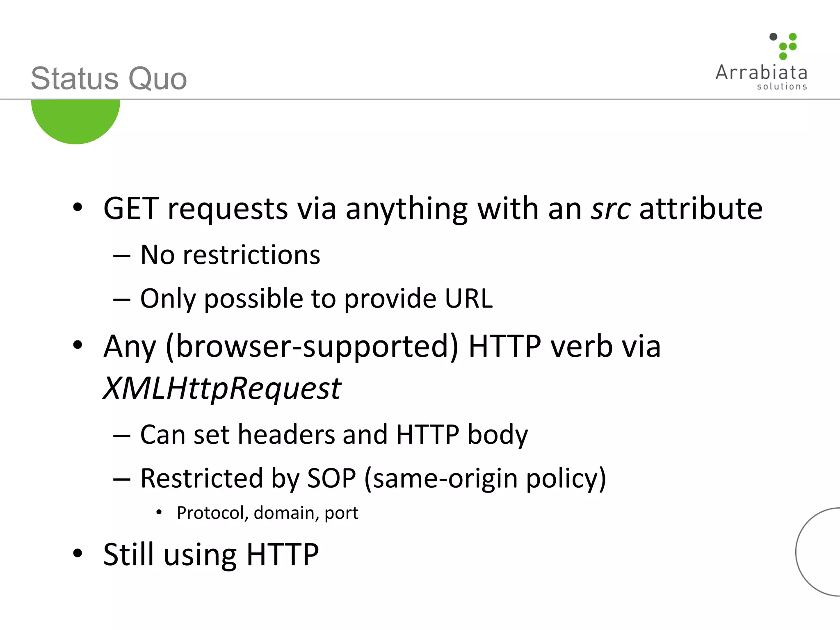
Task: Click the green dots logo icon
Action: (783, 46)
